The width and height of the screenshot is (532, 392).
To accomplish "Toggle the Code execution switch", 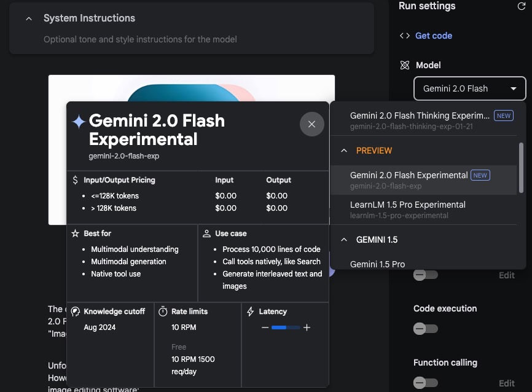I will tap(426, 329).
